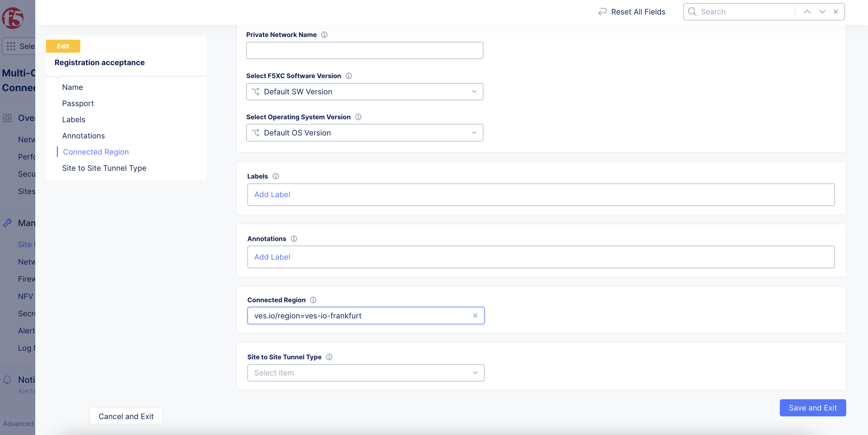The image size is (868, 435).
Task: Jump to Site to Site Tunnel Type in outline
Action: click(104, 168)
